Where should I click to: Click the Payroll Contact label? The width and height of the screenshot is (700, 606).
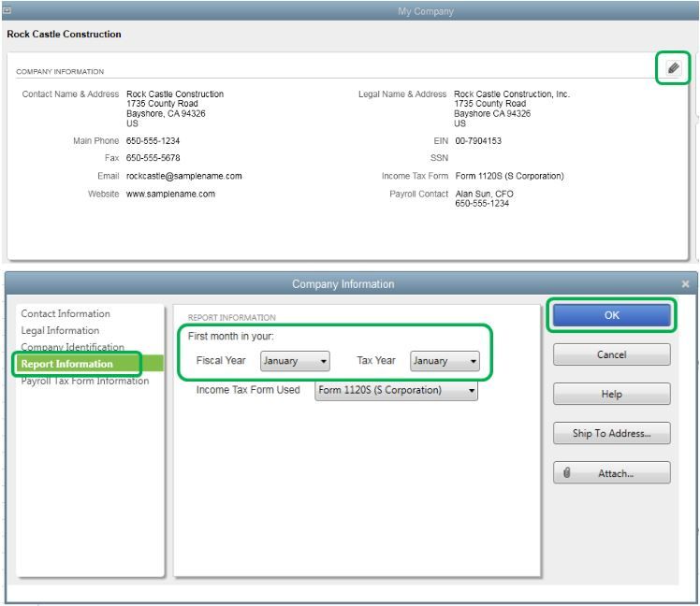[x=418, y=194]
